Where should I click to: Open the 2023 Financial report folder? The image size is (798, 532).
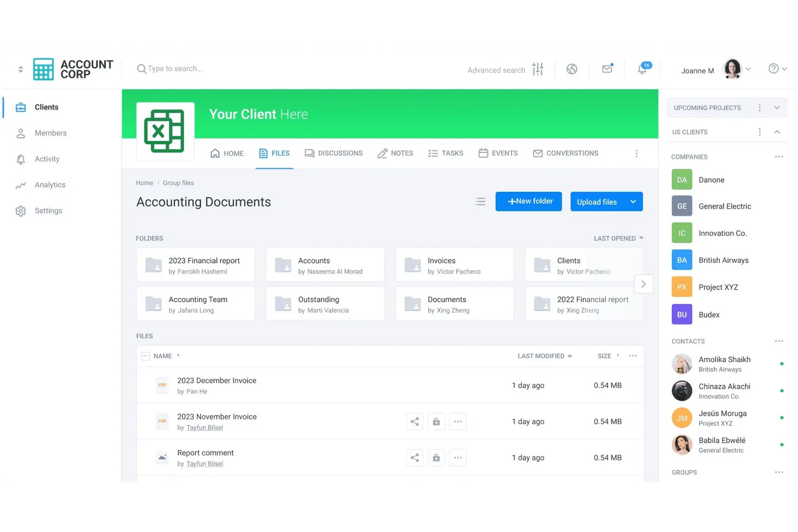tap(196, 265)
